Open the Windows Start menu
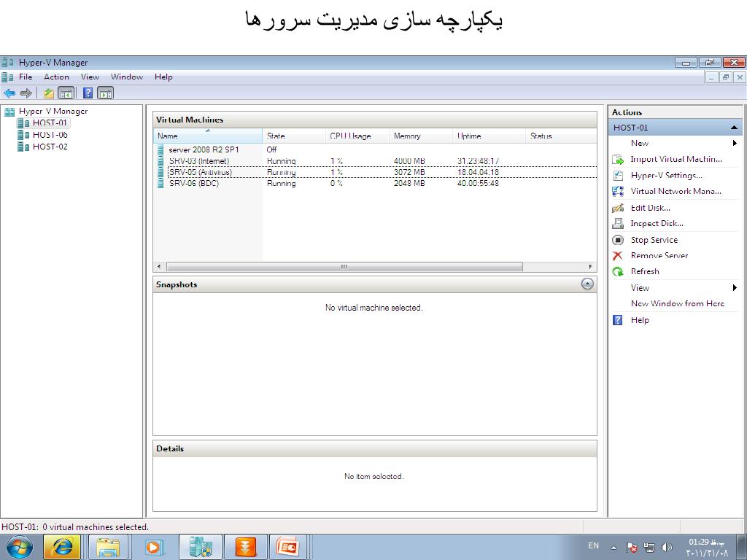This screenshot has width=747, height=560. point(20,547)
